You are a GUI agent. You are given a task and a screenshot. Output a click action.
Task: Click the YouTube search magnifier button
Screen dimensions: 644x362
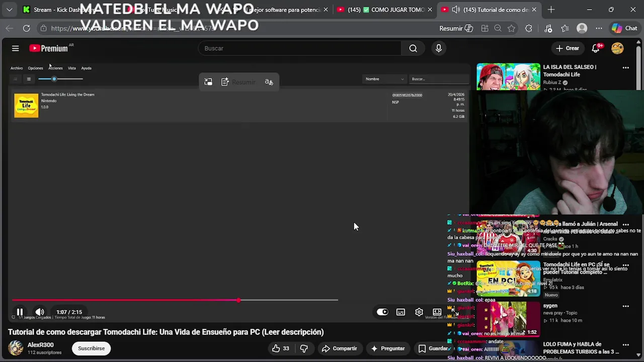click(413, 48)
